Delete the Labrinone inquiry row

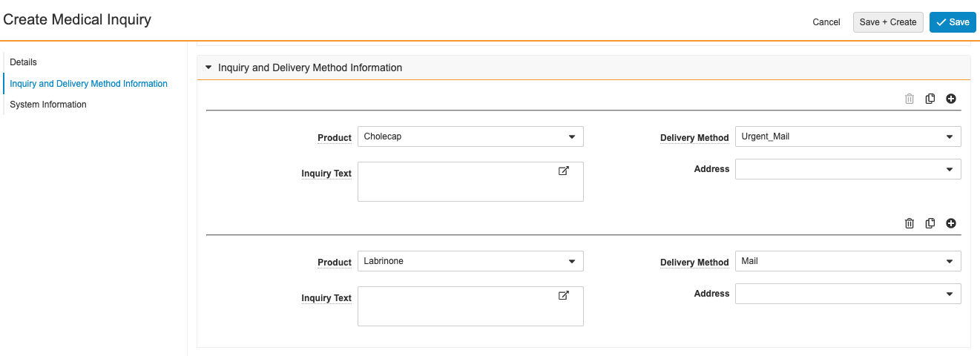(x=909, y=223)
